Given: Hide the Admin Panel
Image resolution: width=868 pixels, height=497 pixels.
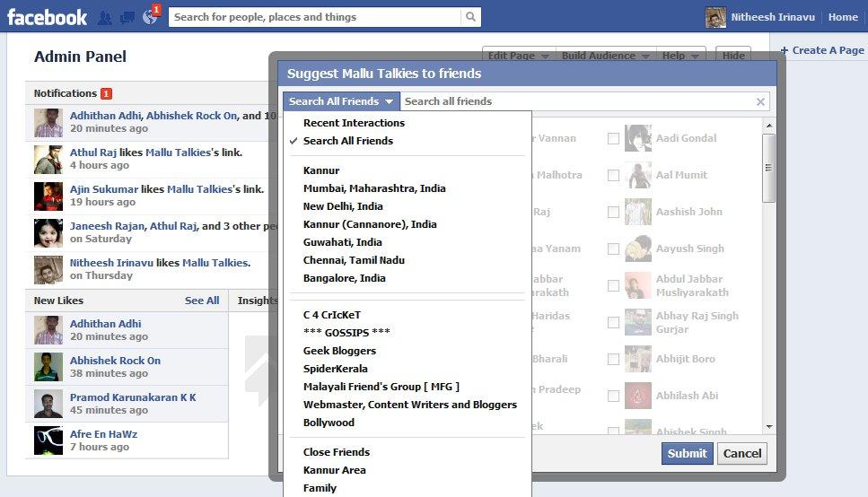Looking at the screenshot, I should 733,56.
